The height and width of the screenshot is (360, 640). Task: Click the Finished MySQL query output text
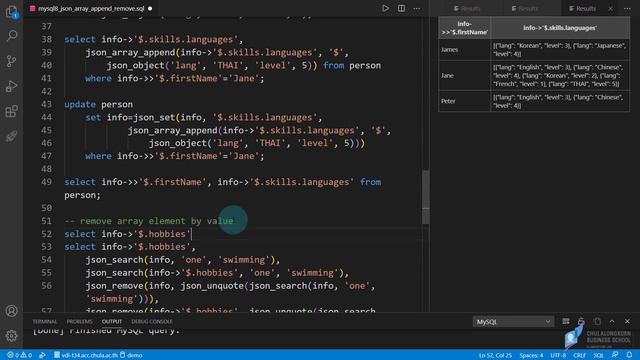pos(106,331)
